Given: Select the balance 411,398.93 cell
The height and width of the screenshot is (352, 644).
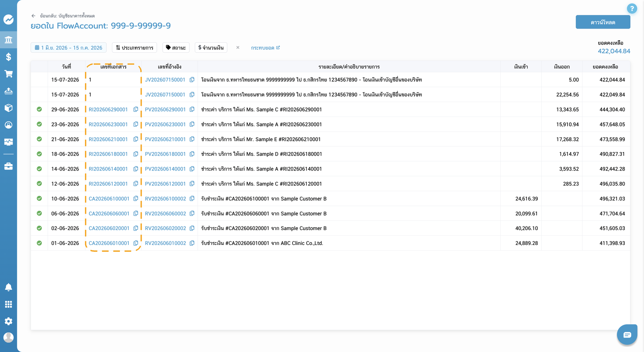Looking at the screenshot, I should pyautogui.click(x=612, y=243).
